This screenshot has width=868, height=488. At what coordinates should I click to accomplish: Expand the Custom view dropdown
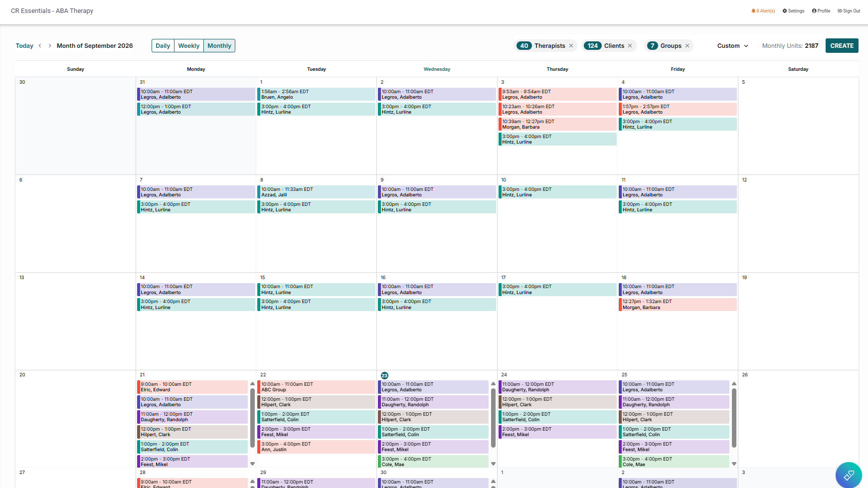tap(732, 46)
